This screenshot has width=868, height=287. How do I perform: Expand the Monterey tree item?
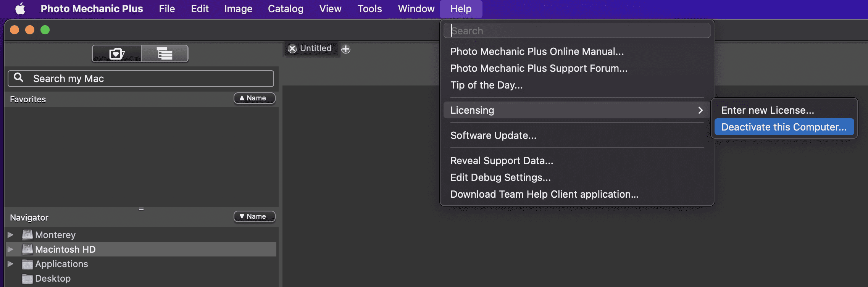[x=11, y=235]
